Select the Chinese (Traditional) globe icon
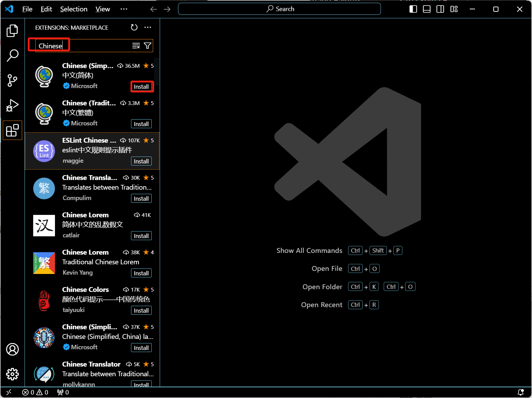The width and height of the screenshot is (532, 398). 44,114
